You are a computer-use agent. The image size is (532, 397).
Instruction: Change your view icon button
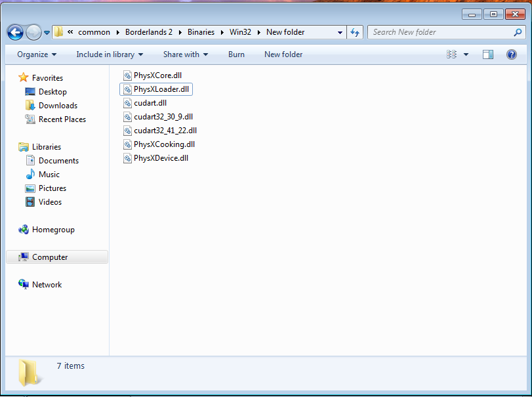[451, 54]
